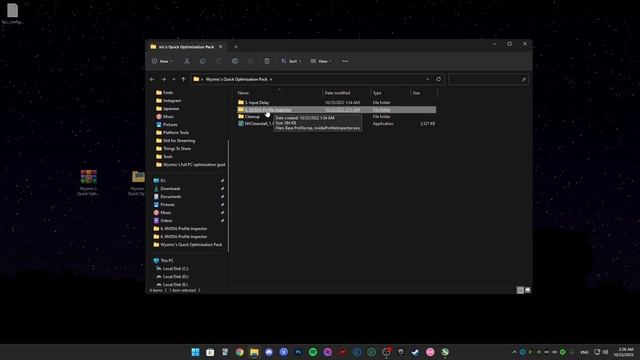Go up one folder level

[183, 79]
